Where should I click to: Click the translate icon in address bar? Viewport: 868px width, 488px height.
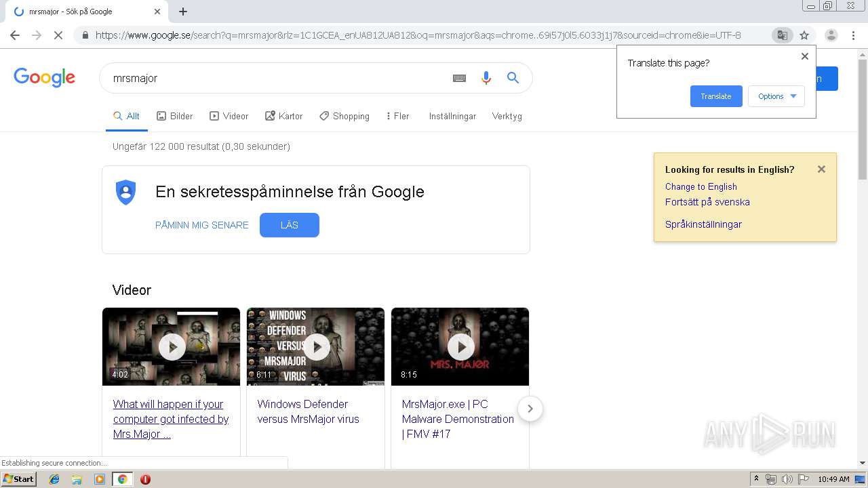782,35
